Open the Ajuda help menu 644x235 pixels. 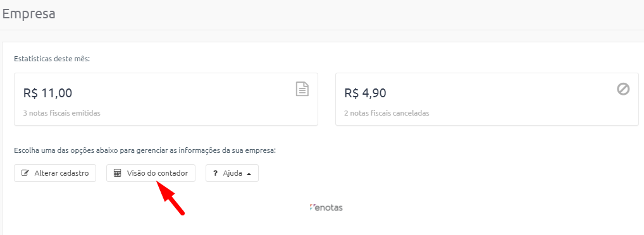pyautogui.click(x=232, y=173)
